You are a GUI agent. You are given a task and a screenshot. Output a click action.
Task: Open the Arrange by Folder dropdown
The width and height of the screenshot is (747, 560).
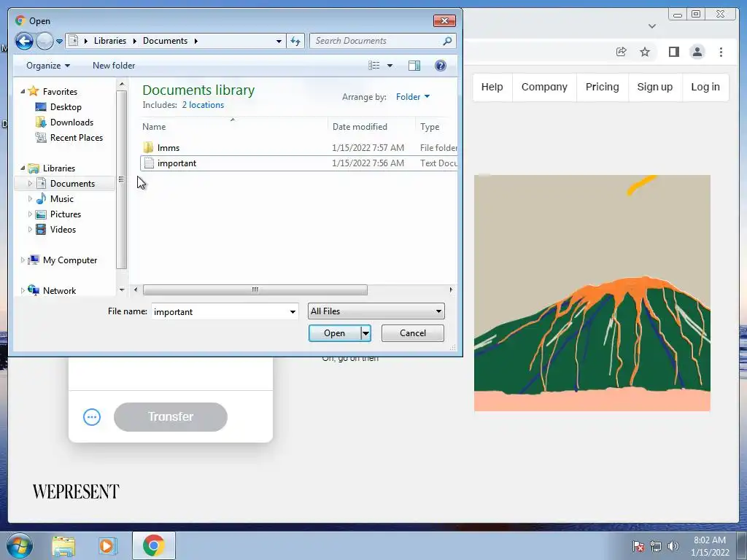point(413,97)
